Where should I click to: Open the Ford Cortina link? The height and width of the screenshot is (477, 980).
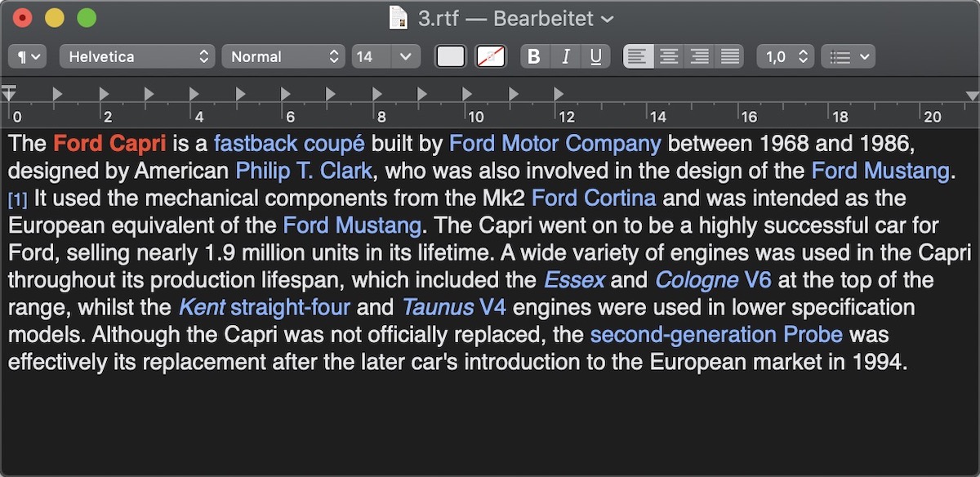(594, 198)
